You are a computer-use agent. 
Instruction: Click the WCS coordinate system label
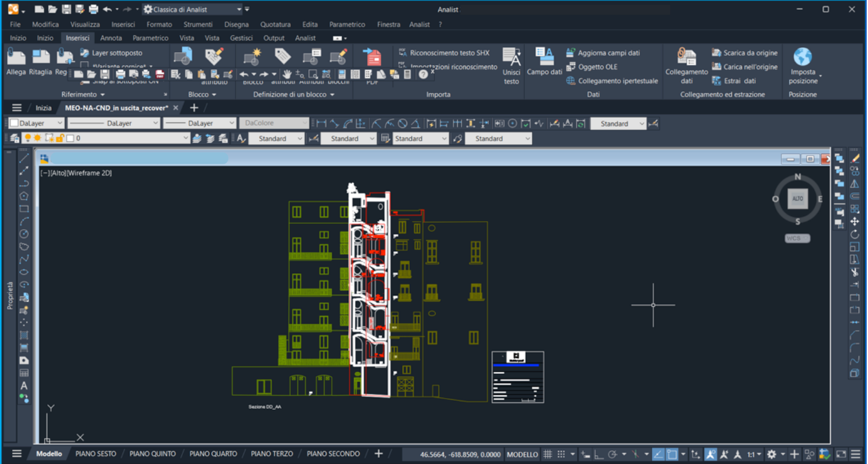click(x=797, y=239)
